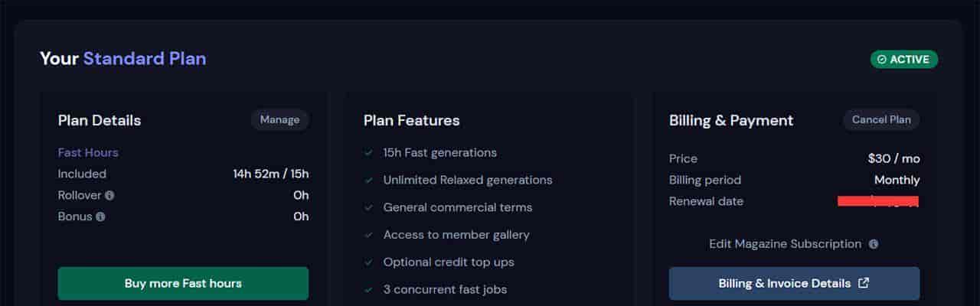Image resolution: width=980 pixels, height=306 pixels.
Task: Click the Fast Hours label
Action: (88, 153)
